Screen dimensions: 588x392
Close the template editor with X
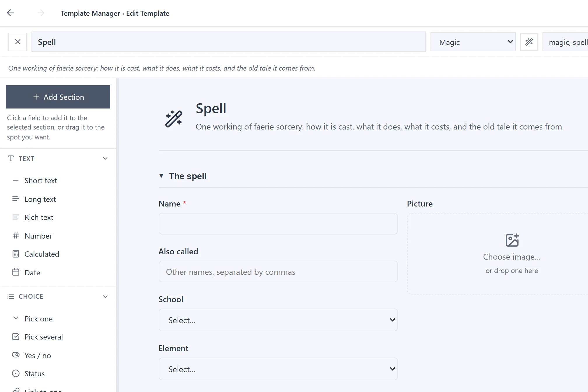17,42
